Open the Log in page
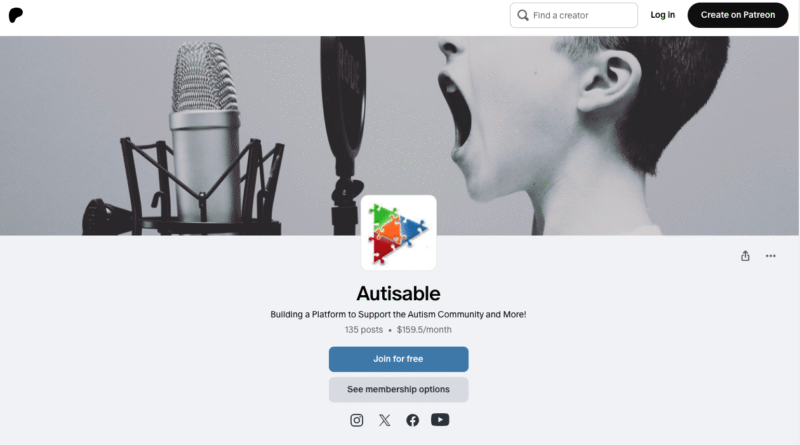This screenshot has height=445, width=800. pyautogui.click(x=662, y=15)
